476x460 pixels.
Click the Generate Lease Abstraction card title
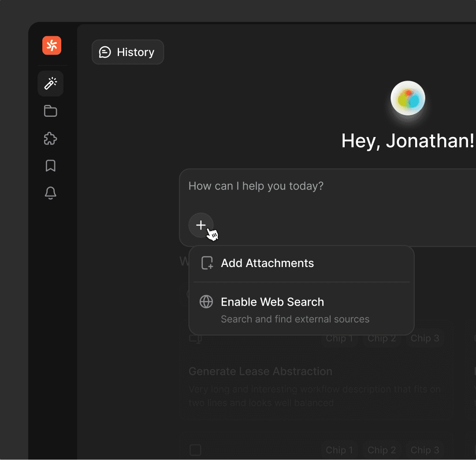pyautogui.click(x=260, y=371)
